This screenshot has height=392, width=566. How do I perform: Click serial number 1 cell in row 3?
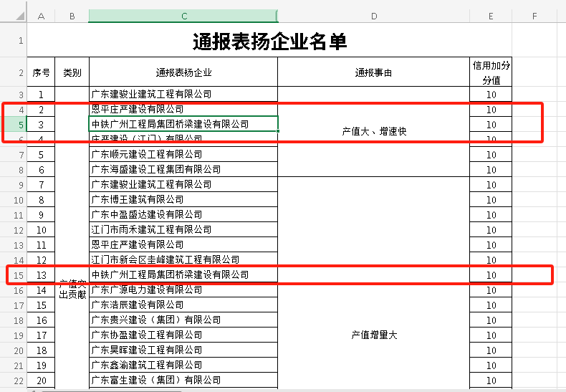point(41,95)
